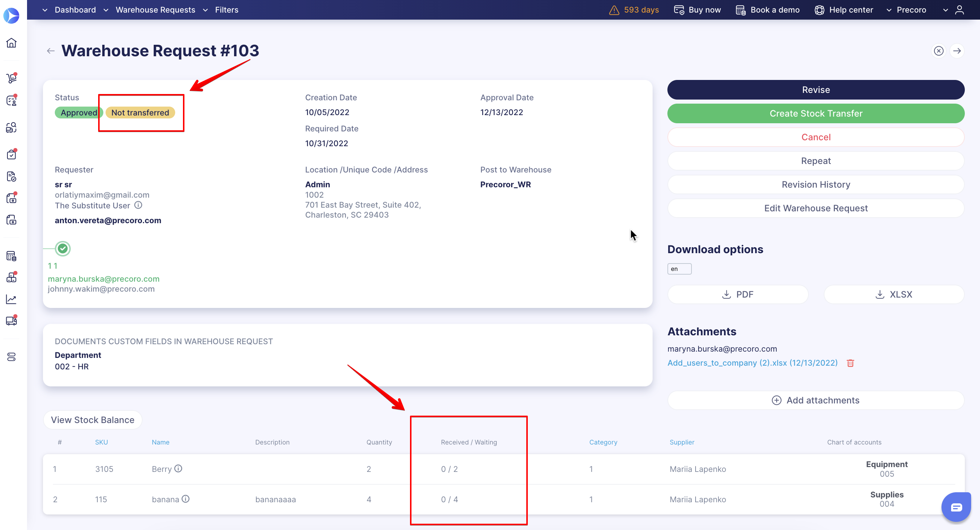Click SKU 3105 in Berry row
980x530 pixels.
coord(104,469)
